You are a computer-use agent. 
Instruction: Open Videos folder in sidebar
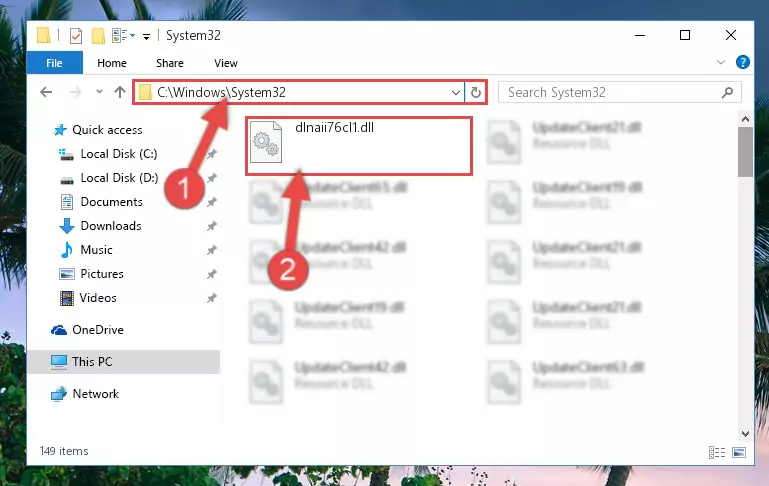[98, 298]
